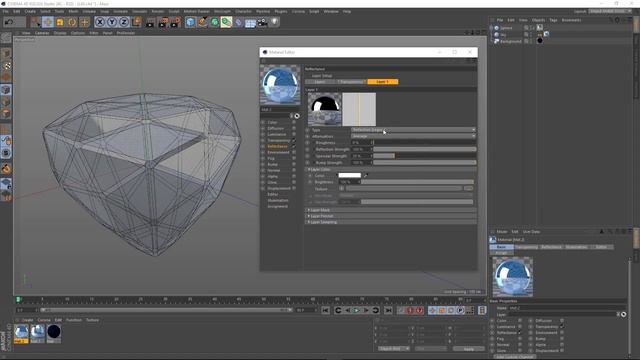Click the Light object icon
Image resolution: width=640 pixels, height=360 pixels.
point(275,22)
